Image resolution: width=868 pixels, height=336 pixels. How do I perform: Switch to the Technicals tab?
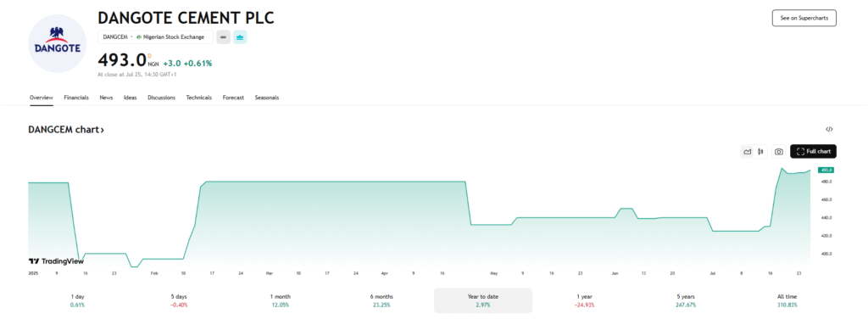click(x=198, y=98)
